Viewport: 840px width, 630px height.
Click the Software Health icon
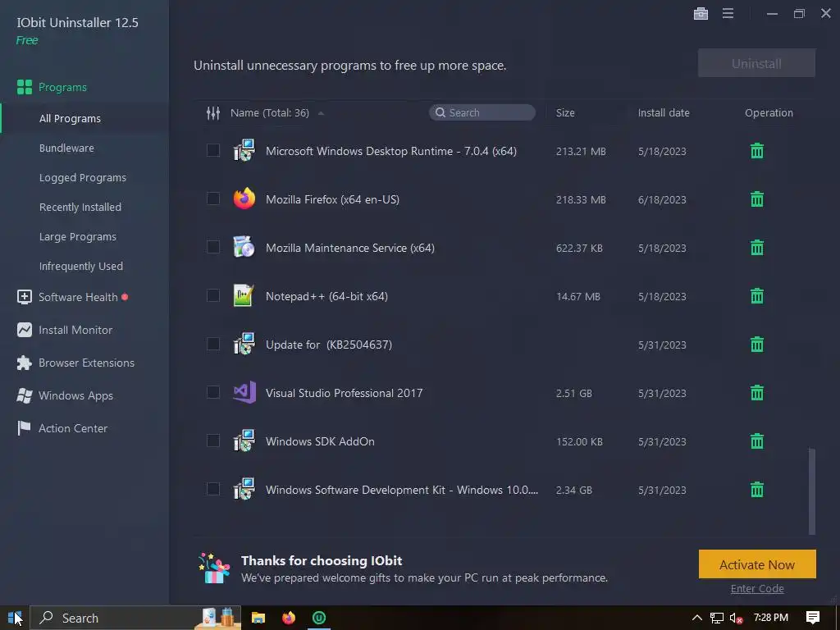point(25,297)
